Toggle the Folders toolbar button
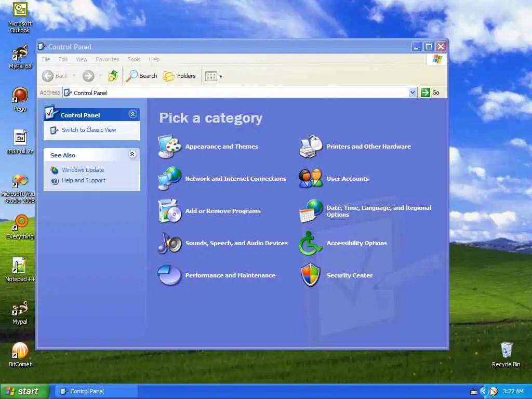This screenshot has height=399, width=532. click(x=179, y=76)
